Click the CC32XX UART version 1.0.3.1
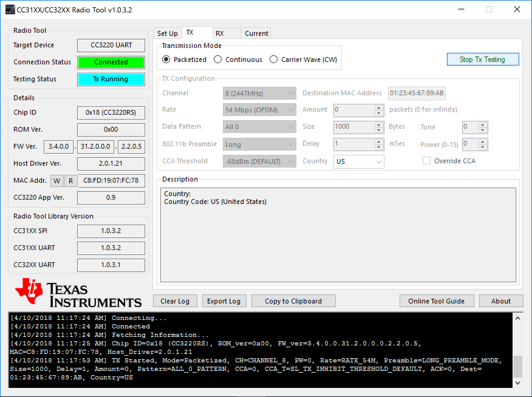This screenshot has width=532, height=397. pos(111,265)
